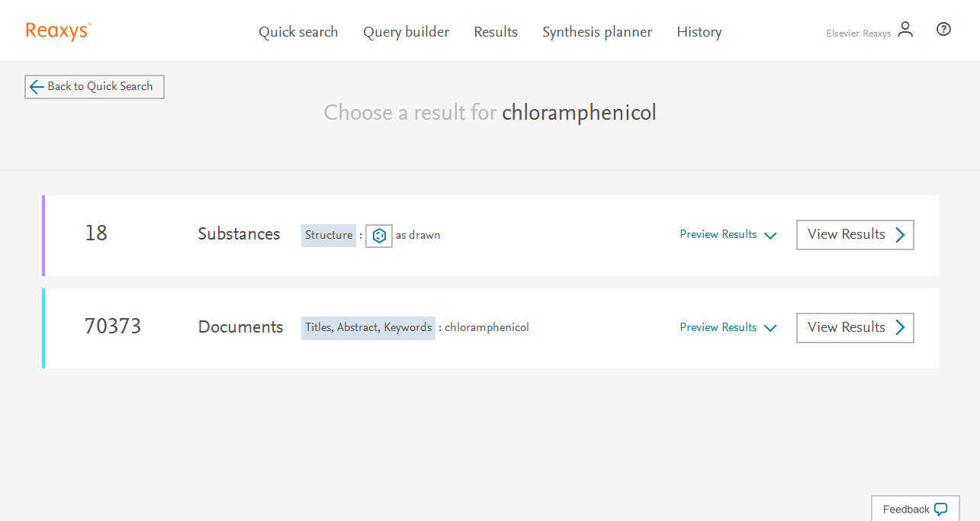
Task: Click the Feedback speech bubble icon
Action: click(940, 510)
